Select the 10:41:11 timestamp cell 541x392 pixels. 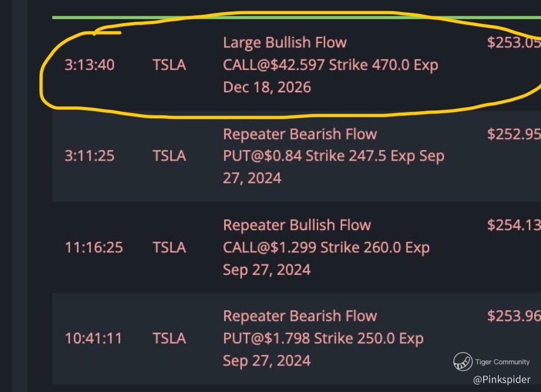coord(93,338)
